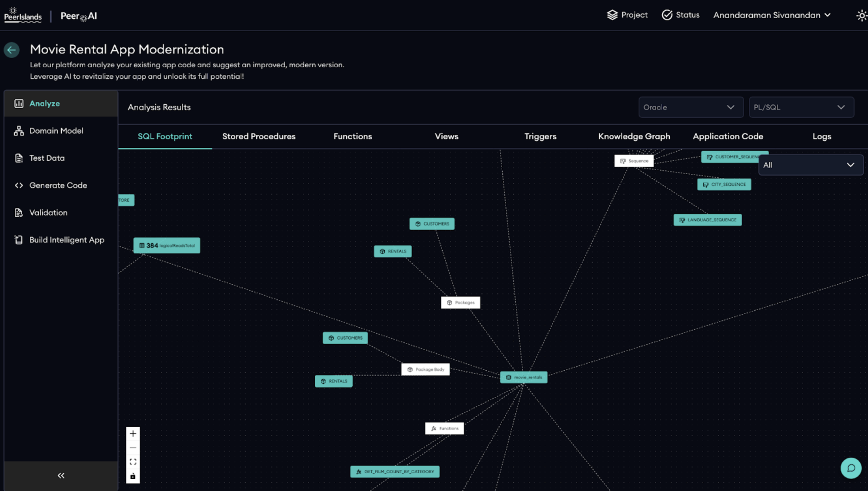The image size is (868, 491).
Task: Switch to the Stored Procedures tab
Action: [259, 136]
